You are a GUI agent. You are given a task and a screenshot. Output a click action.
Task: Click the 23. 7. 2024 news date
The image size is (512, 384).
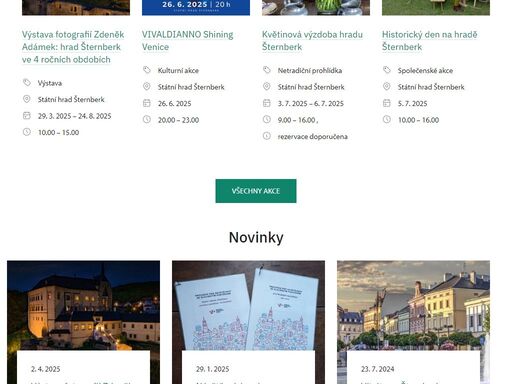tap(378, 369)
